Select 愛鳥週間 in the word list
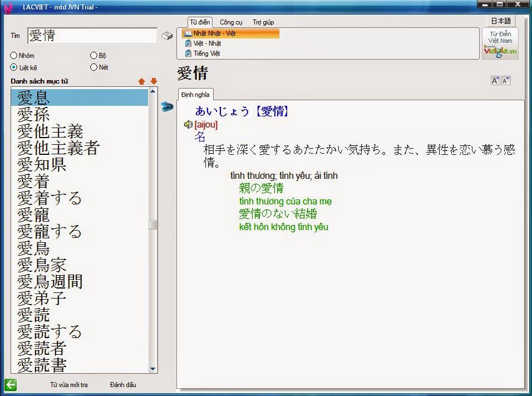This screenshot has width=532, height=396. click(80, 282)
